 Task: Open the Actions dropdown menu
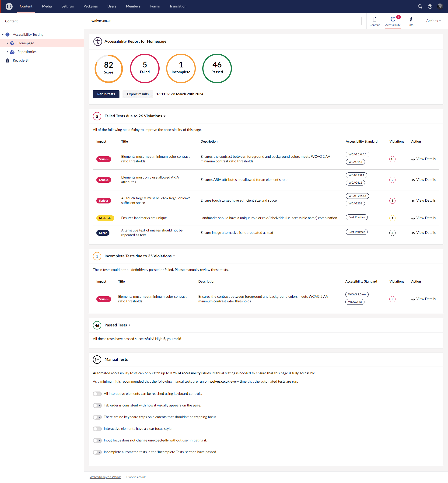[x=433, y=21]
